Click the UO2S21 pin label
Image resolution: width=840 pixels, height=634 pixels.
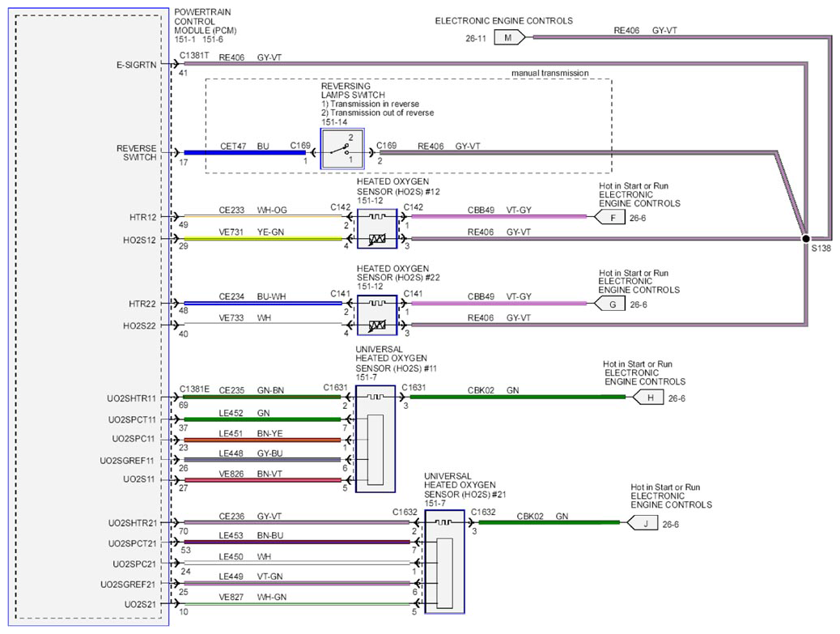pyautogui.click(x=140, y=605)
